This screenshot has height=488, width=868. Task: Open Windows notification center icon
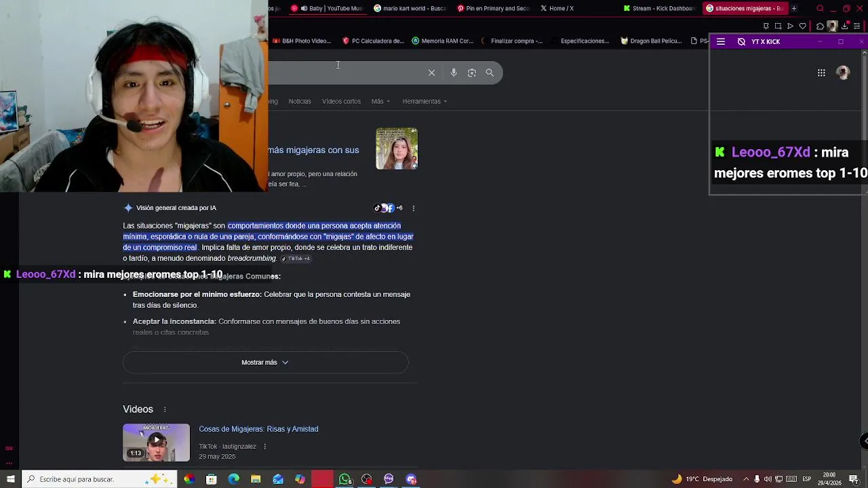(854, 479)
